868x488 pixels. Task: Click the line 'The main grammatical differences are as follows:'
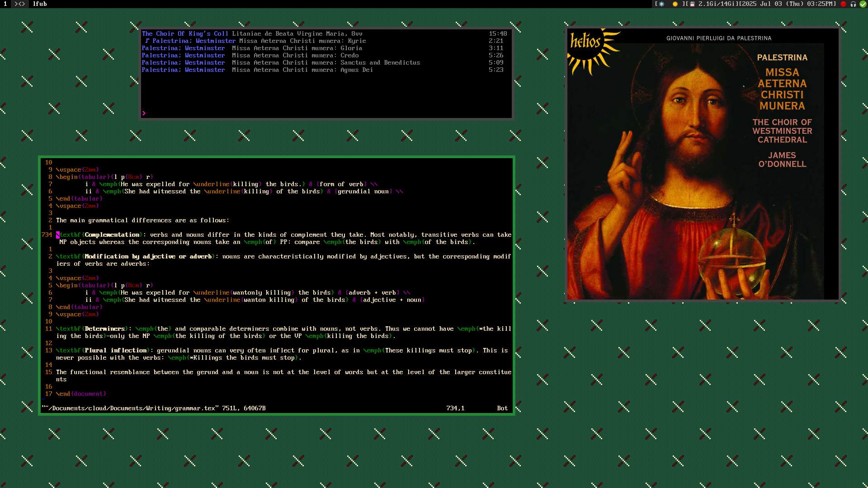143,220
